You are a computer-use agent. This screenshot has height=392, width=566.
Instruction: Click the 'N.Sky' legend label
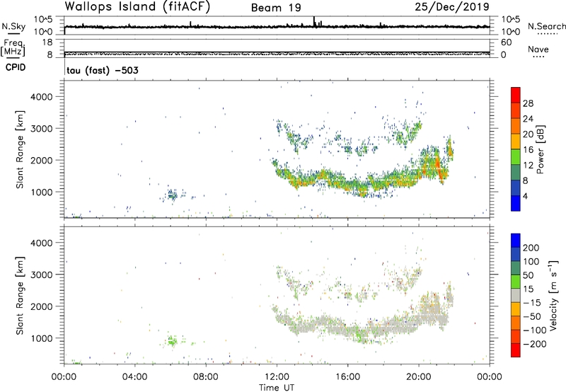(13, 26)
